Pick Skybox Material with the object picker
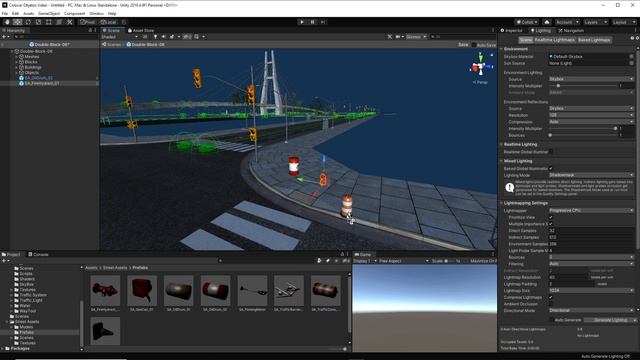The image size is (640, 360). pyautogui.click(x=631, y=57)
